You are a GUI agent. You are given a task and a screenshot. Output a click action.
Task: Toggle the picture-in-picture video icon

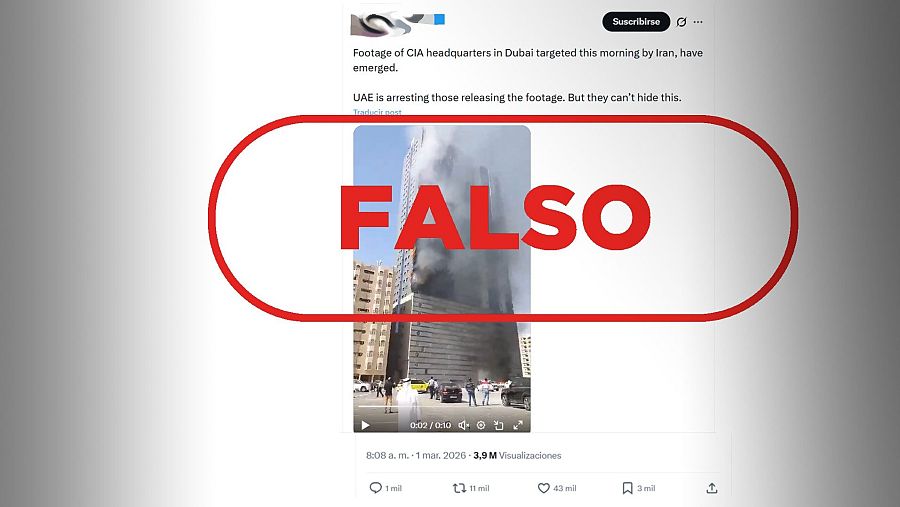[x=499, y=425]
